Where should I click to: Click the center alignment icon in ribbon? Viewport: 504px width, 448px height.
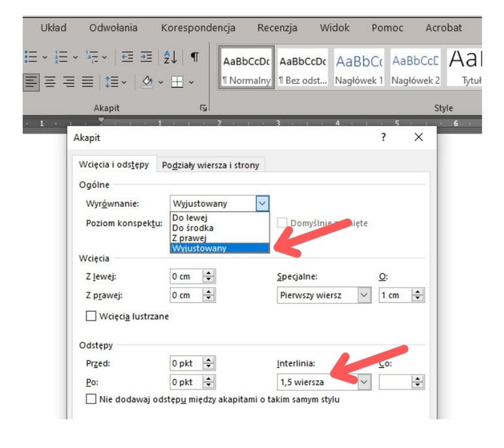50,82
